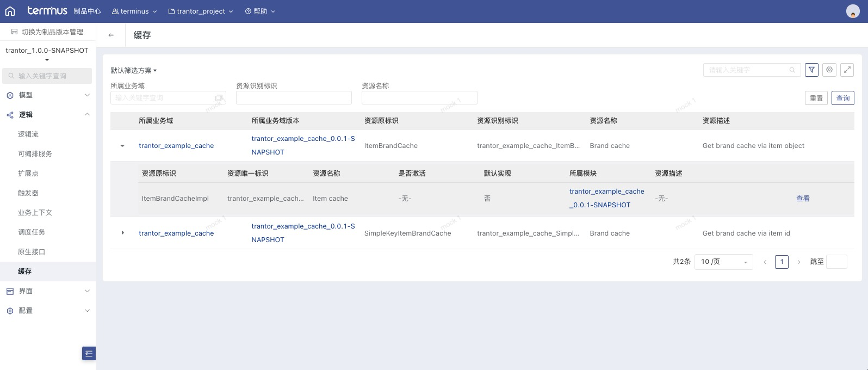Click the search magnifier in keyword box
This screenshot has height=370, width=868.
click(x=792, y=70)
